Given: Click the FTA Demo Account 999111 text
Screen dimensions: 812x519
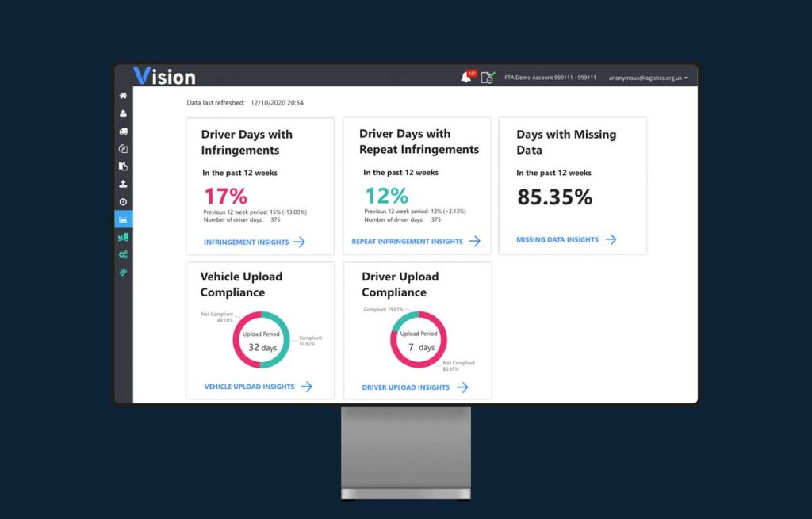Looking at the screenshot, I should (550, 78).
